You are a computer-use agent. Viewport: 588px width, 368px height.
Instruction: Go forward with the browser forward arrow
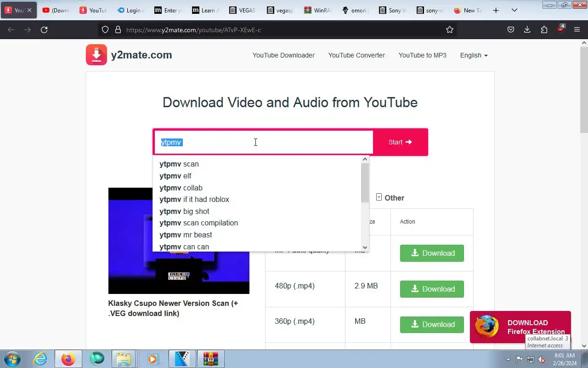pos(28,29)
